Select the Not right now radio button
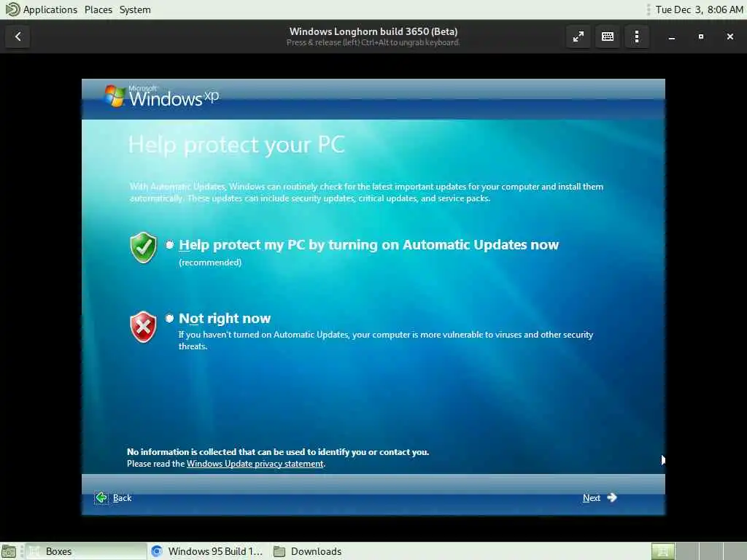 click(169, 318)
